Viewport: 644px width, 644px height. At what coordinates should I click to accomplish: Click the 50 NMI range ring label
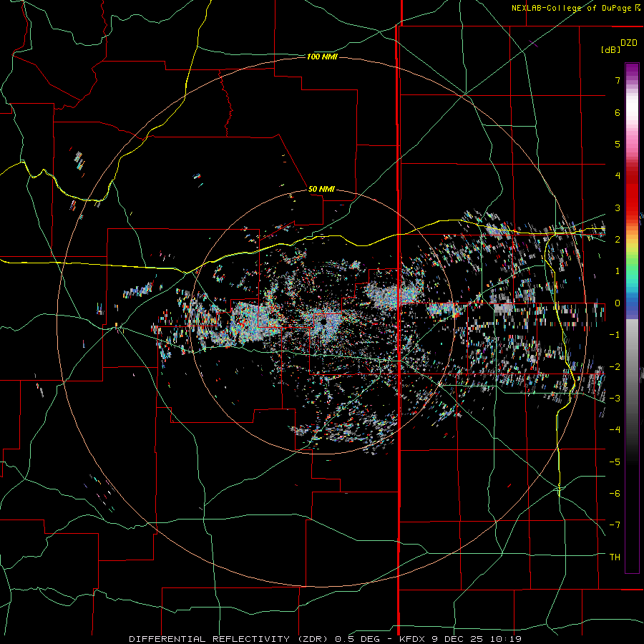pos(321,189)
